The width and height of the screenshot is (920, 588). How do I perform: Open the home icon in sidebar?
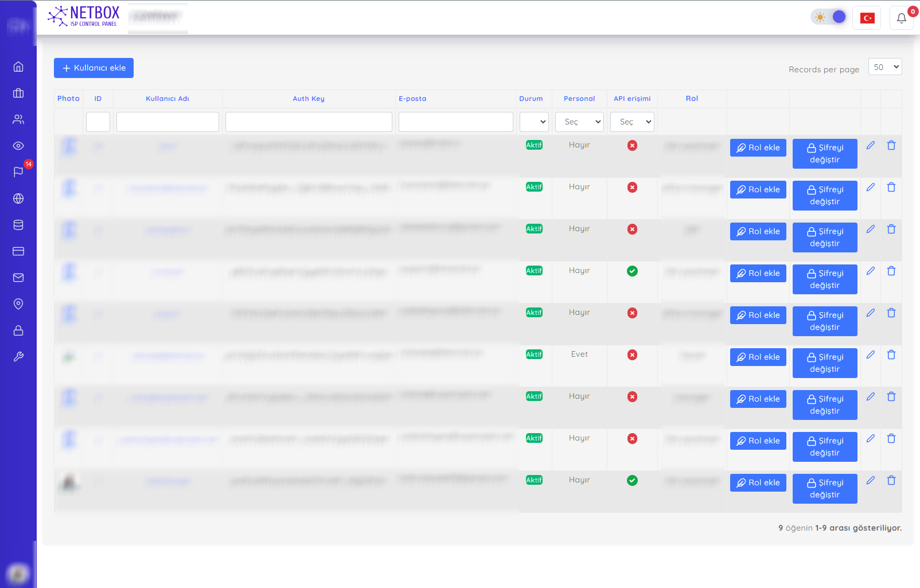tap(18, 67)
